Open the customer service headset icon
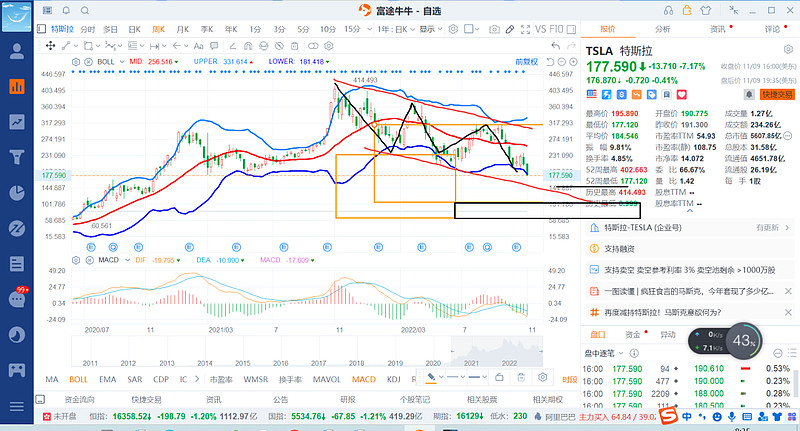Screen dimensions: 800x431 [x=668, y=10]
